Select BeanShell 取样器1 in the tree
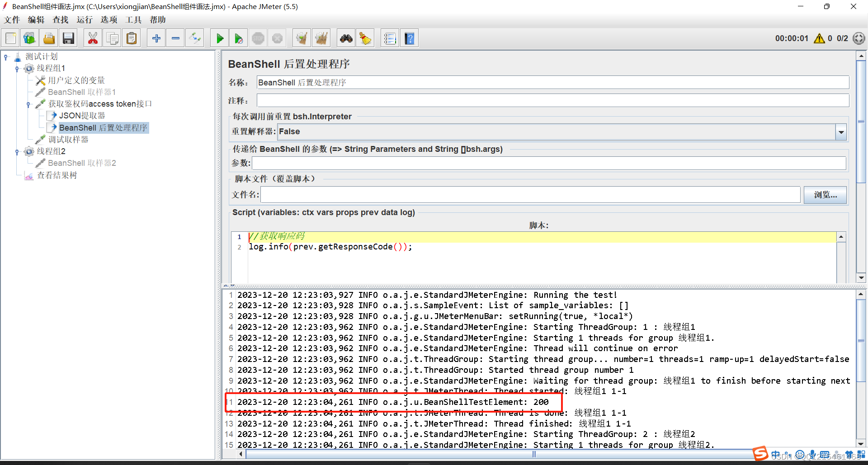 (x=82, y=92)
